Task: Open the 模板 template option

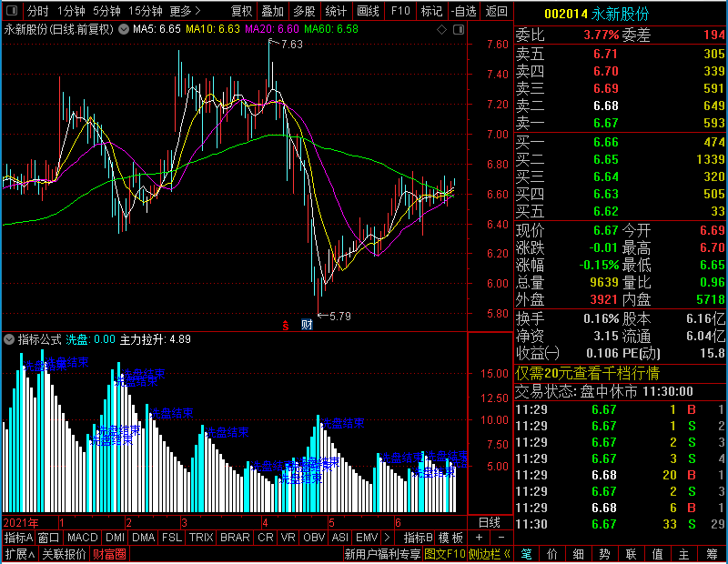Action: coord(450,538)
